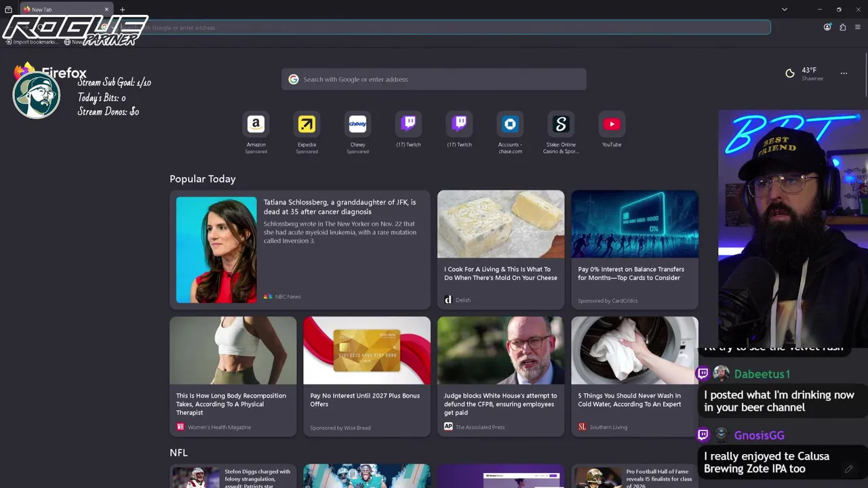Open the Body Recomposition article
This screenshot has width=868, height=488.
233,404
